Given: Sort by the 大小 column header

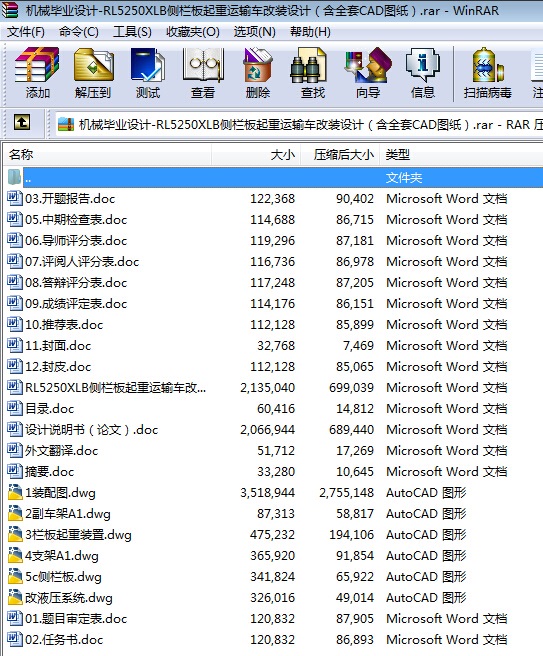Looking at the screenshot, I should pyautogui.click(x=256, y=155).
